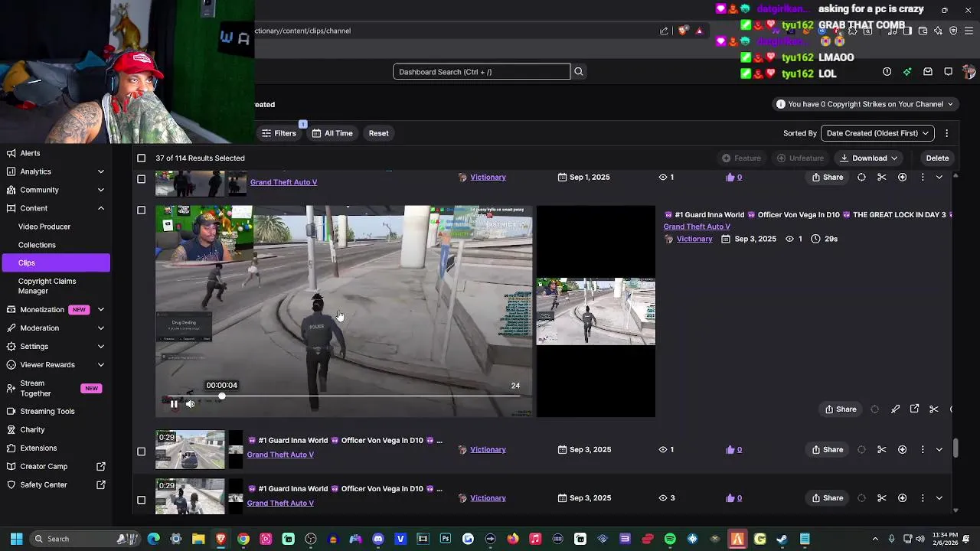Open the more options kebab next to Sorted By

[x=947, y=133]
